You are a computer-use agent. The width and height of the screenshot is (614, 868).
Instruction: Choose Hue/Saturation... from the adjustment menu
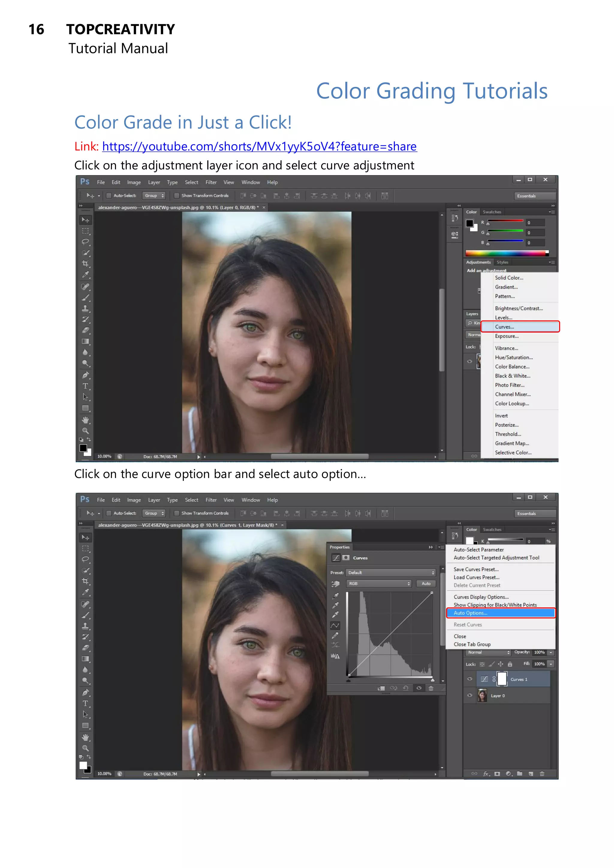[514, 357]
